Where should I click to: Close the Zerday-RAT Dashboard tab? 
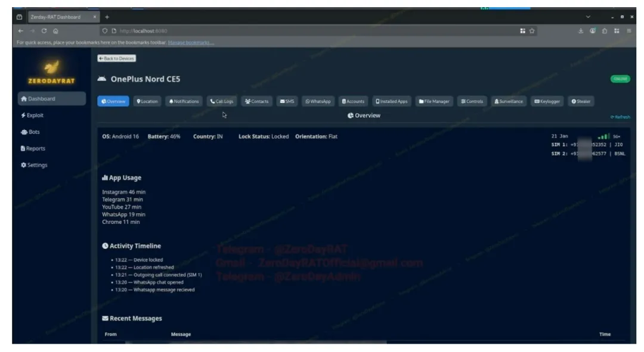pyautogui.click(x=94, y=17)
